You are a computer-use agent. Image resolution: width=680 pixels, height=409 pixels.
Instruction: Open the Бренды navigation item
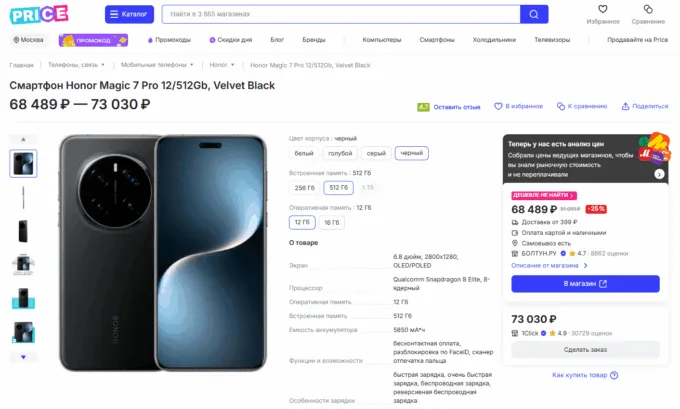[314, 40]
